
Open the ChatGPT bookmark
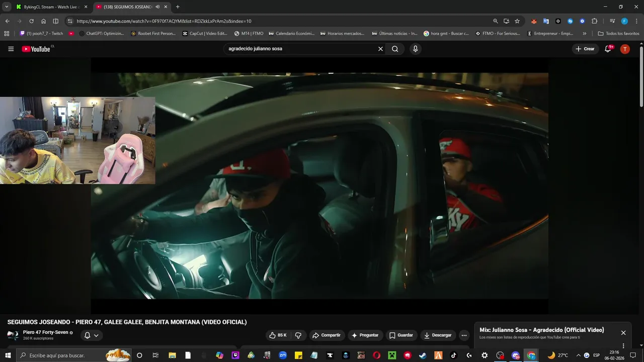pyautogui.click(x=102, y=34)
